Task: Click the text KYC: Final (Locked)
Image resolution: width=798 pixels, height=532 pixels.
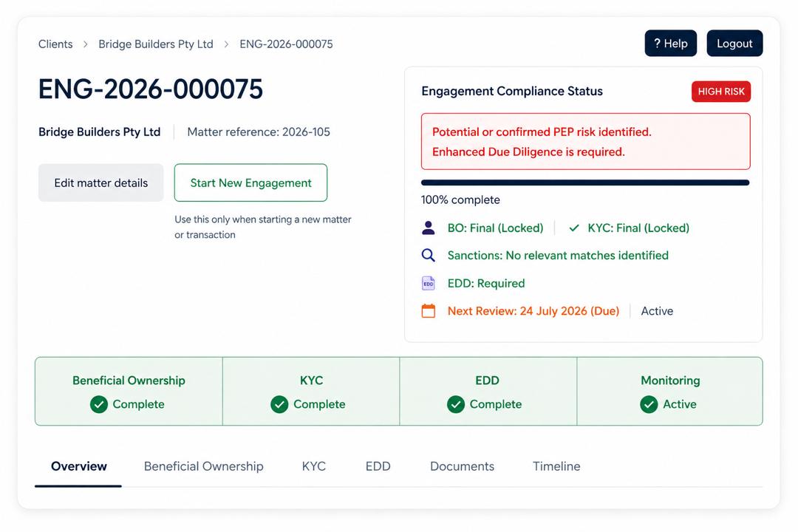Action: [x=638, y=228]
